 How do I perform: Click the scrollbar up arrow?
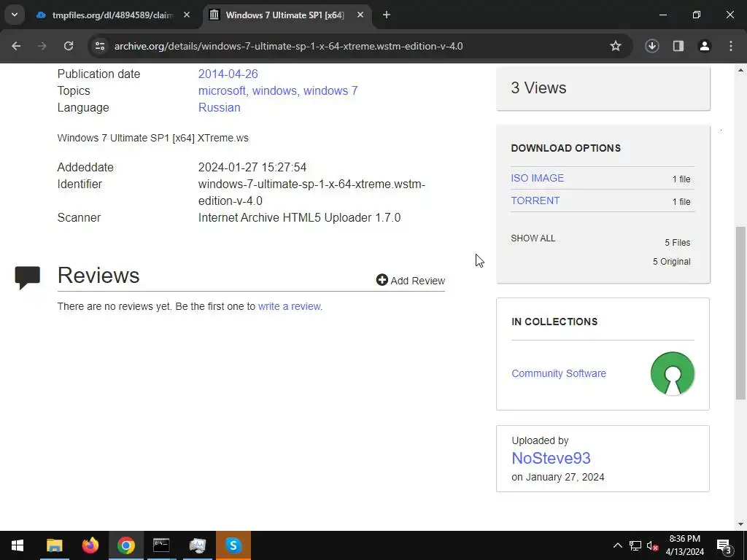pyautogui.click(x=740, y=70)
